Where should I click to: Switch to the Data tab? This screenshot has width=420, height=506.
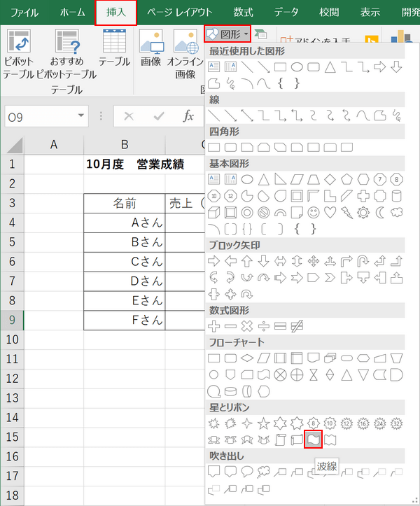(286, 13)
